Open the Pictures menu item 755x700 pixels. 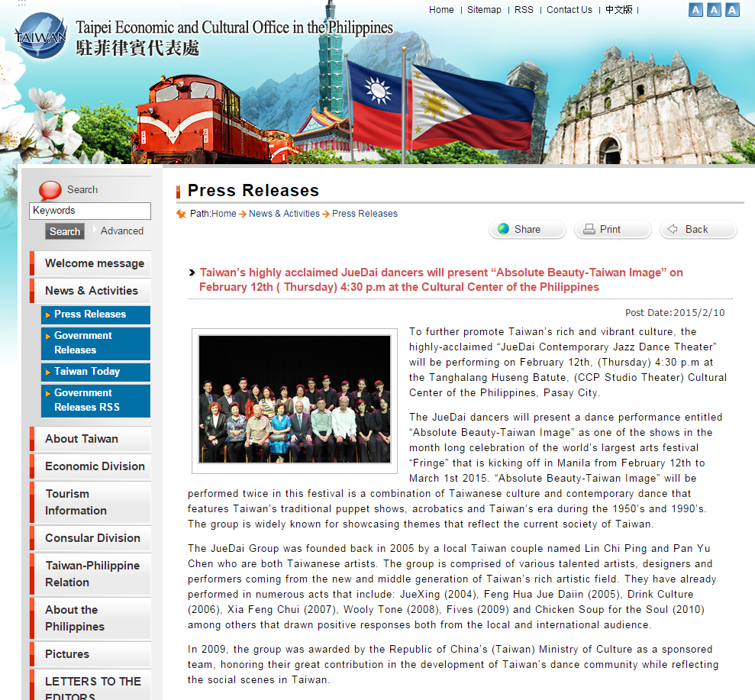[91, 654]
